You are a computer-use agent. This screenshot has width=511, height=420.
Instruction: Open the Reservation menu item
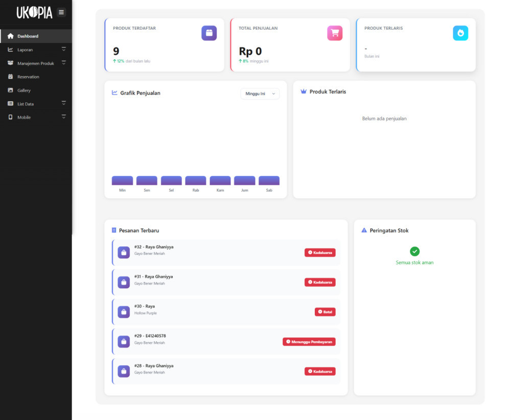click(x=28, y=77)
